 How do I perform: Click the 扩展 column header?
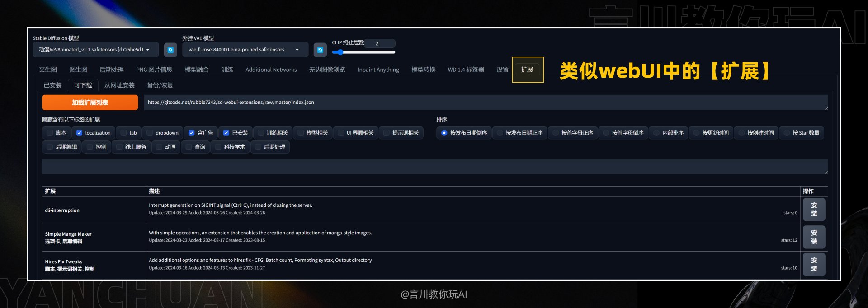point(50,191)
